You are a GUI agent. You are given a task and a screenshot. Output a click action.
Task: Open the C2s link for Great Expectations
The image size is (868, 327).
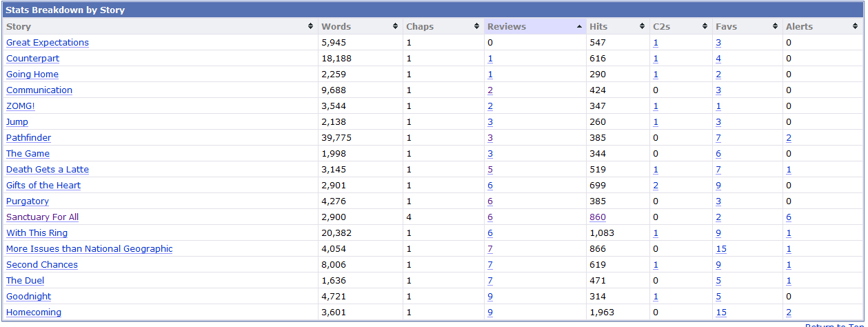click(656, 43)
